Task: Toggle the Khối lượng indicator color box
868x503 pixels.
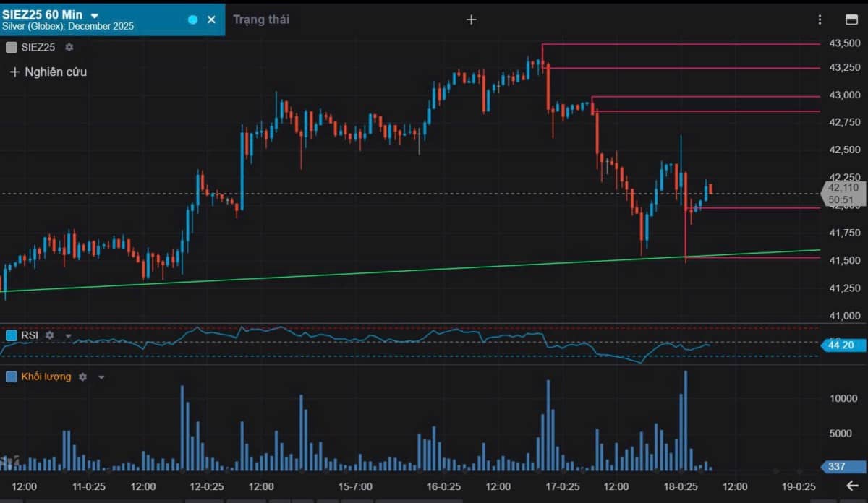Action: click(11, 377)
